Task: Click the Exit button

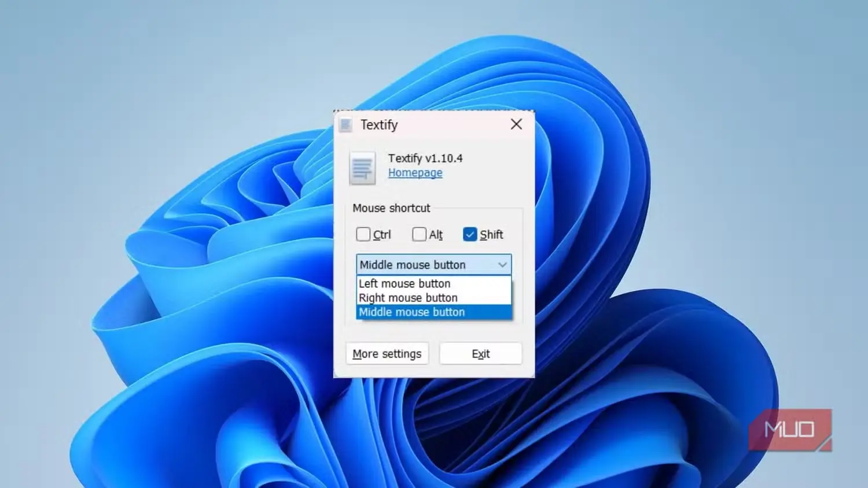Action: (x=481, y=354)
